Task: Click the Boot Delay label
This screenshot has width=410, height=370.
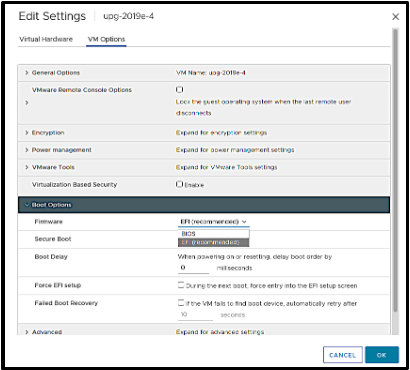Action: tap(51, 257)
